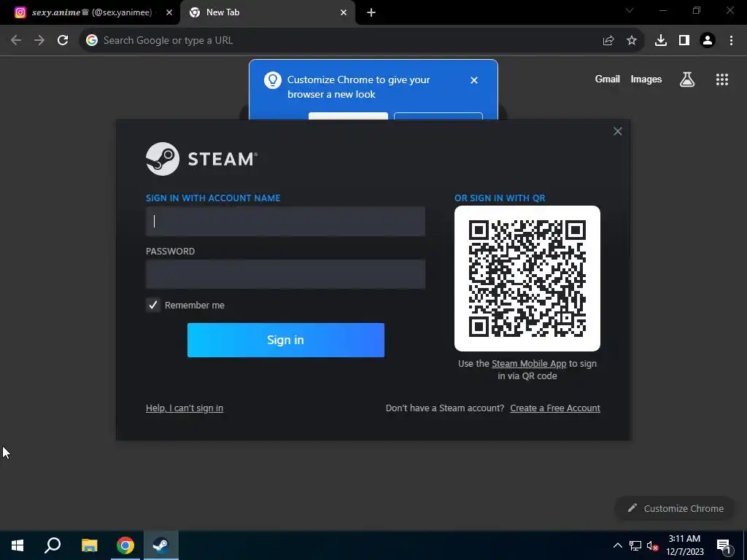Click the browser forward arrow
The height and width of the screenshot is (560, 747).
[39, 41]
